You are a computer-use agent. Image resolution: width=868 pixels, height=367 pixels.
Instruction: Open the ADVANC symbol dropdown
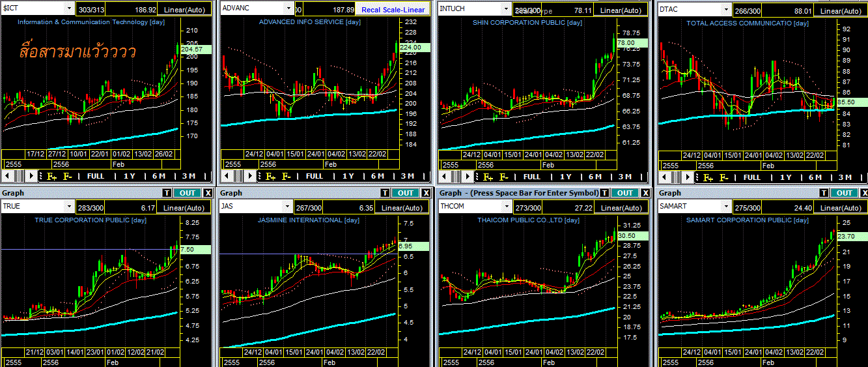288,8
